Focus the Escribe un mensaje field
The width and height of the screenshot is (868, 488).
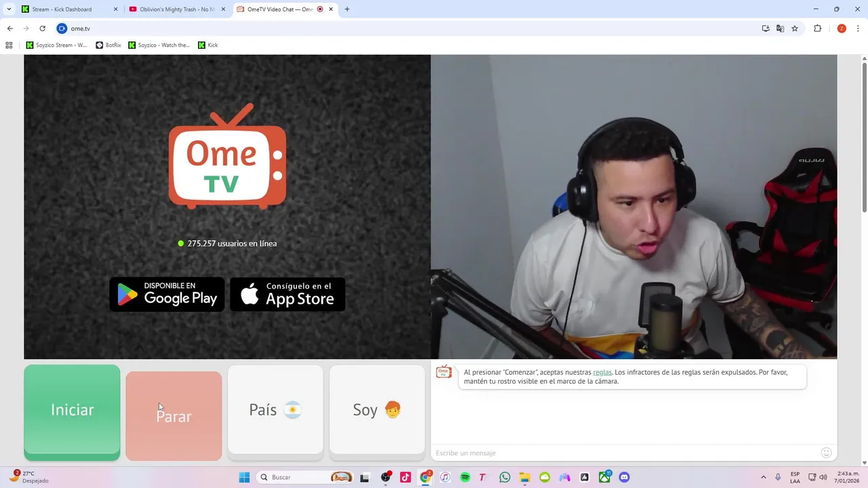(x=624, y=453)
